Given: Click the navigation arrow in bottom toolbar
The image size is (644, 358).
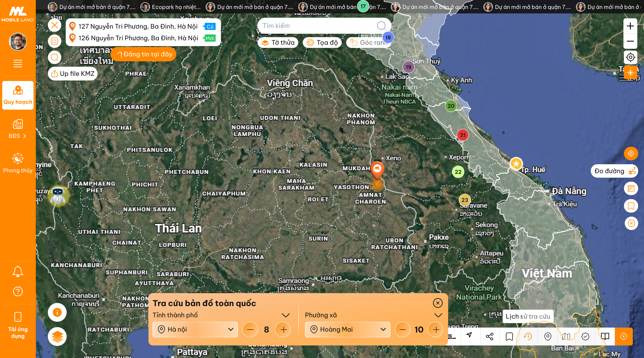Looking at the screenshot, I should click(x=470, y=335).
